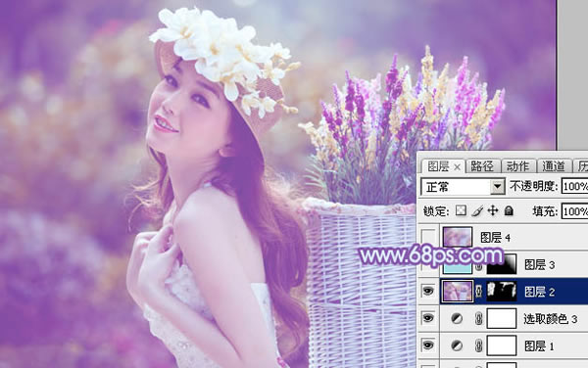Switch to the 路径 tab
Screen dimensions: 588x368
[482, 165]
